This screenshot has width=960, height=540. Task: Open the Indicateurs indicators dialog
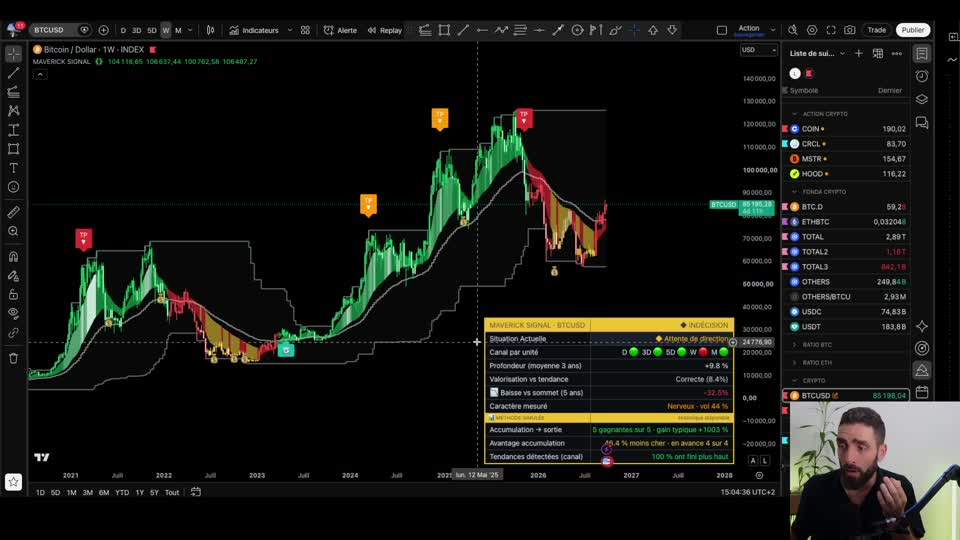254,30
